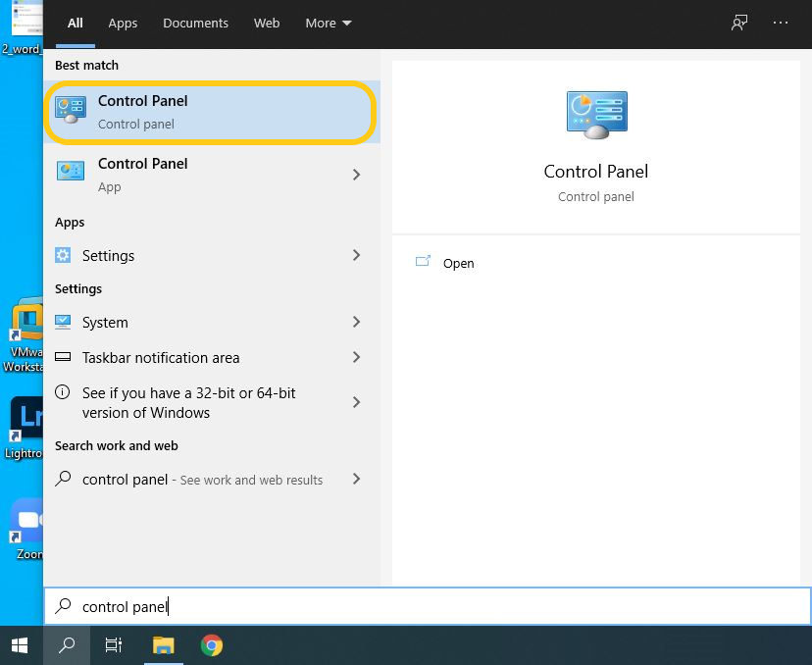This screenshot has height=665, width=812.
Task: Open the Control Panel best match result
Action: (211, 112)
